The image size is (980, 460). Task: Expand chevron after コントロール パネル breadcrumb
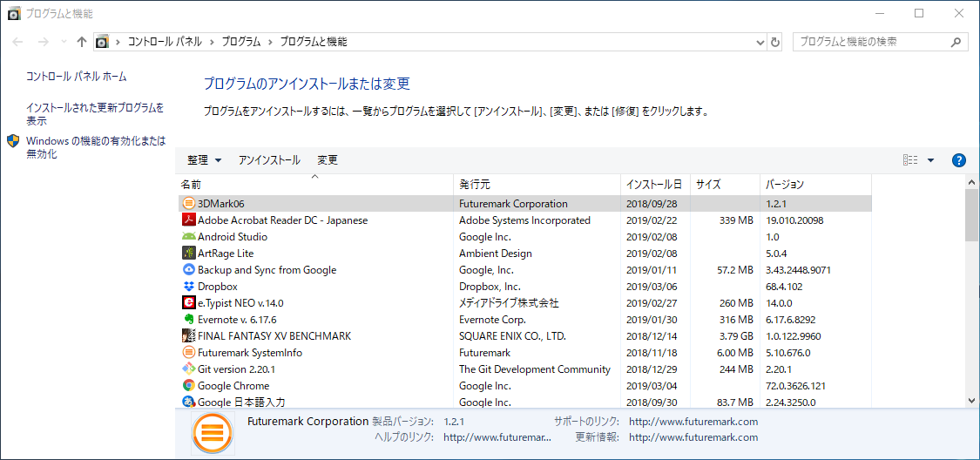tap(212, 42)
